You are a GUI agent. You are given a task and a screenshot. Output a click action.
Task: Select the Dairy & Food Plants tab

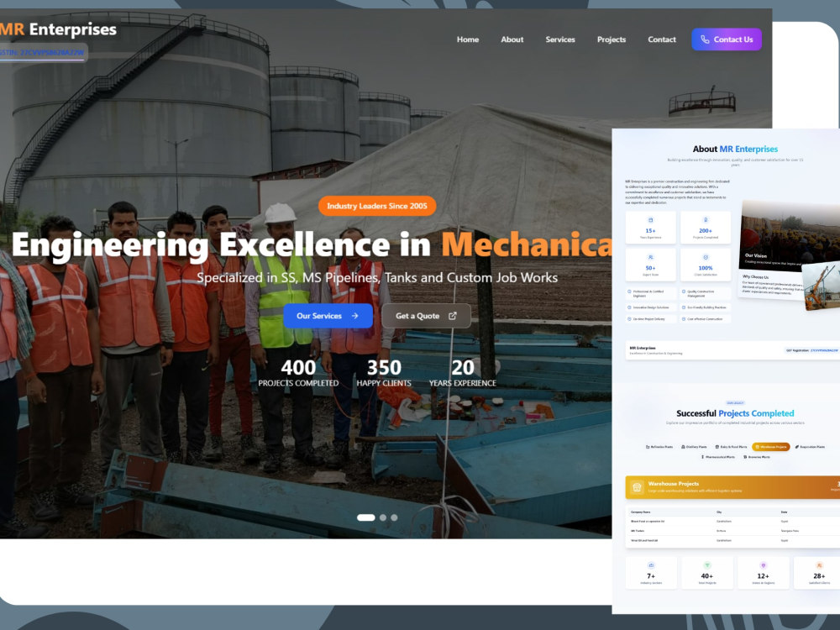[732, 447]
